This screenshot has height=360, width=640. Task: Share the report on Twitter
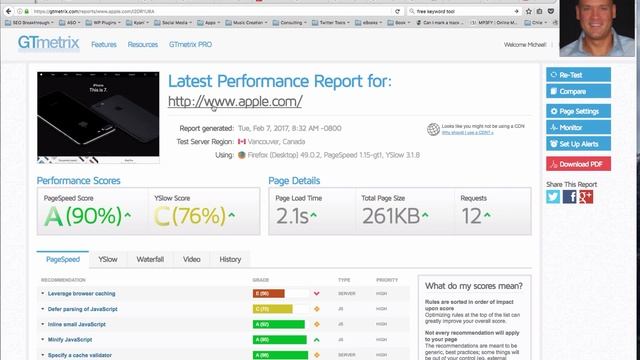point(553,197)
